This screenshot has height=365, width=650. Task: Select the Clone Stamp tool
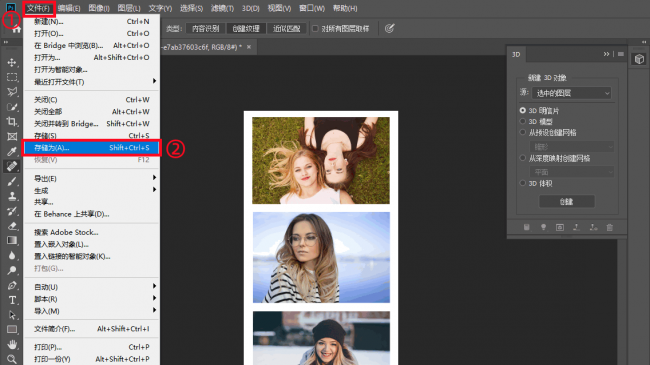12,196
